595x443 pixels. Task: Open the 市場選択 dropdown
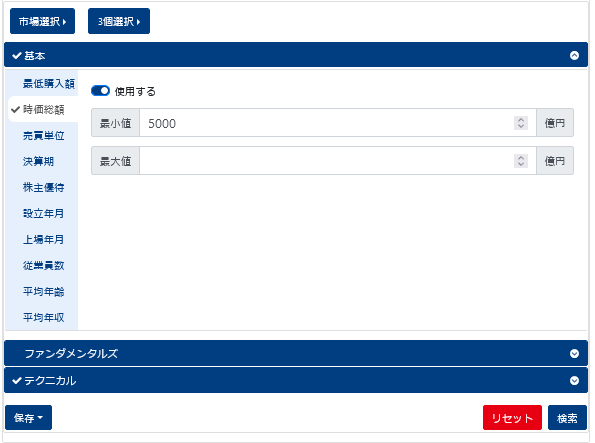pos(42,21)
